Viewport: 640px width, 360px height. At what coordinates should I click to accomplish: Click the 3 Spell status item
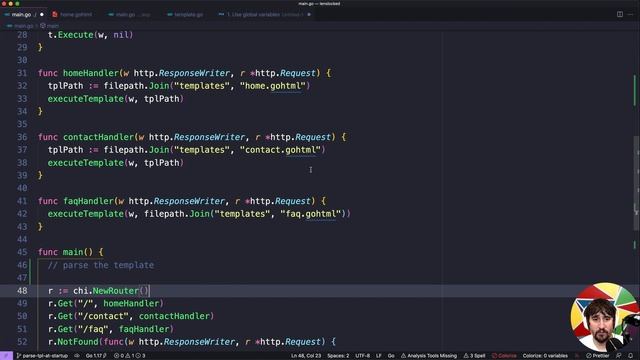point(474,356)
